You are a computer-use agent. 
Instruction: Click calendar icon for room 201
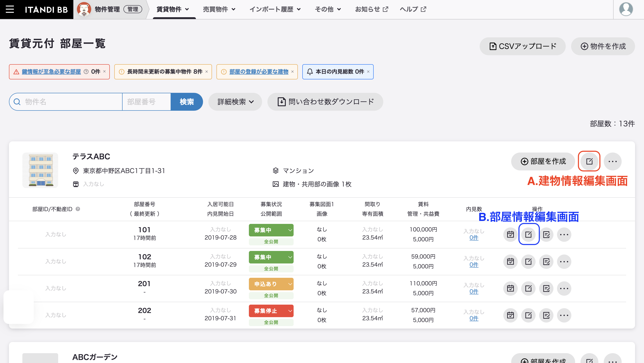(510, 289)
